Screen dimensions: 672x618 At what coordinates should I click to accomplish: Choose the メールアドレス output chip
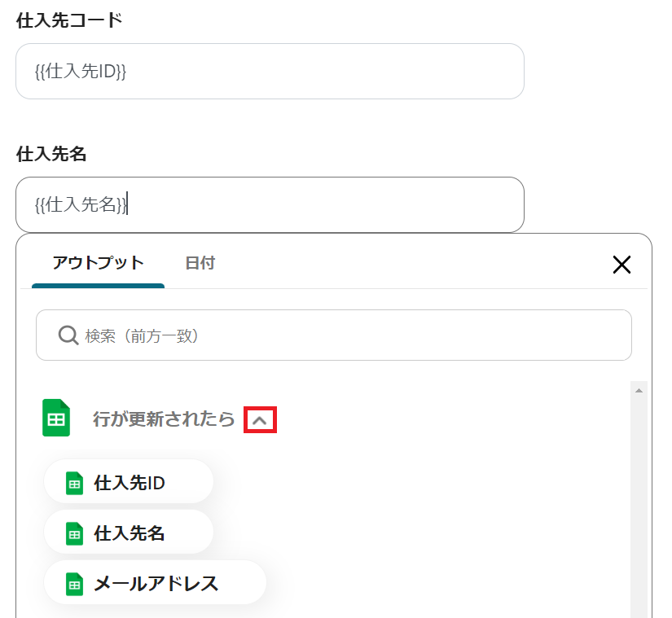pos(155,585)
